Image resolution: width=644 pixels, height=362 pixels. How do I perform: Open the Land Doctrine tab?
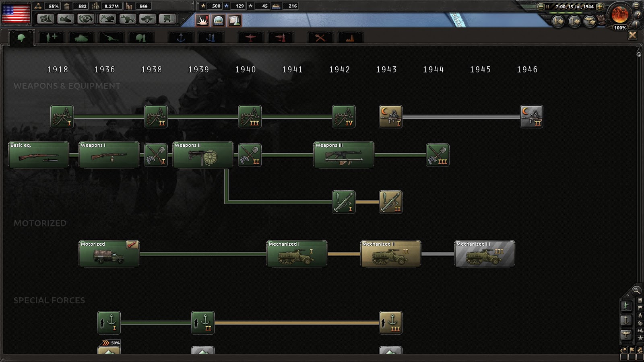[x=140, y=38]
